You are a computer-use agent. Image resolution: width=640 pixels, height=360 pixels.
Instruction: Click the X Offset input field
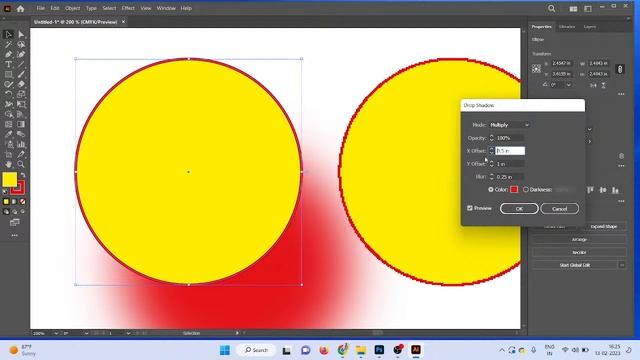[510, 151]
